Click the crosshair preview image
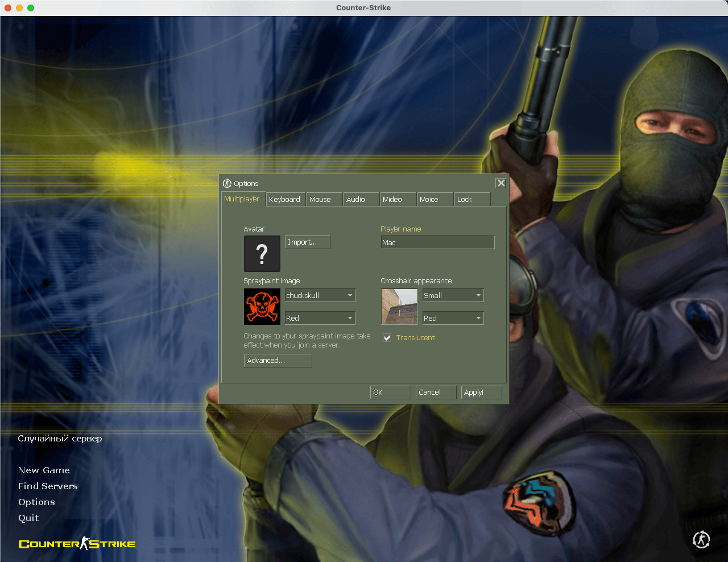Viewport: 728px width, 562px height. coord(399,307)
